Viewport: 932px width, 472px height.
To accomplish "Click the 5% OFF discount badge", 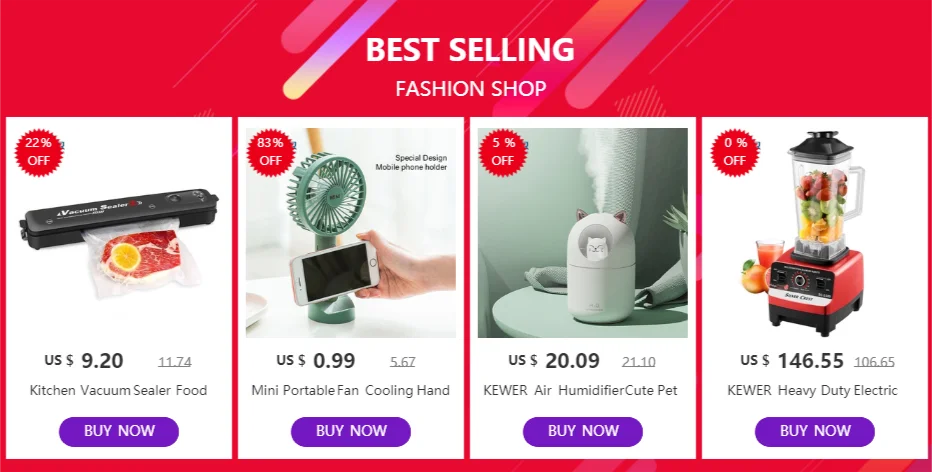I will 503,153.
